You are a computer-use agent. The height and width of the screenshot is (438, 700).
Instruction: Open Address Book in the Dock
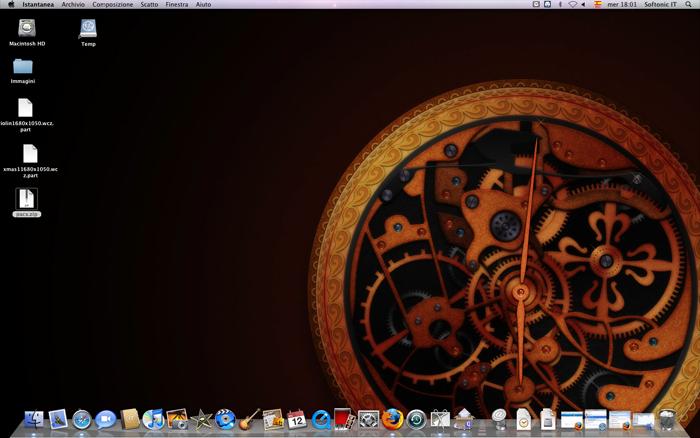coord(130,420)
